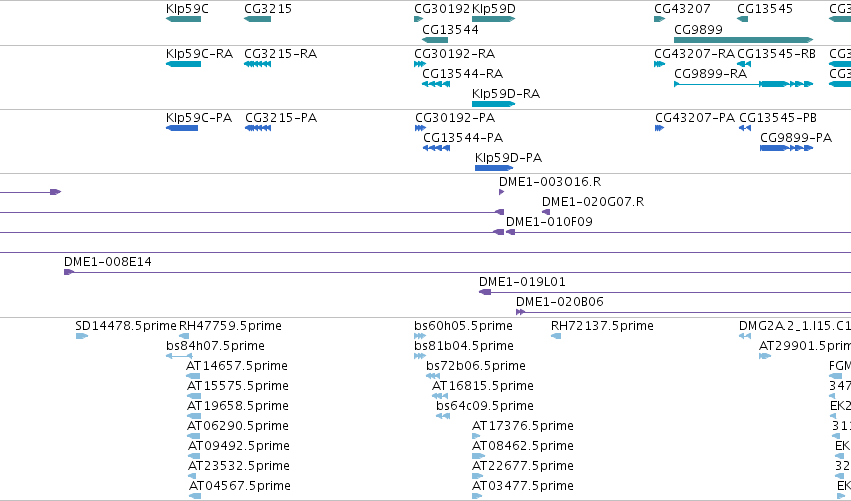
Task: Select the DME1-020B06 clone start marker
Action: [520, 312]
